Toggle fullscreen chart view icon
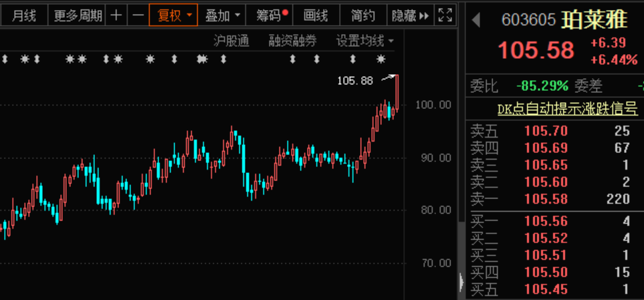This screenshot has height=300, width=644. pyautogui.click(x=444, y=15)
